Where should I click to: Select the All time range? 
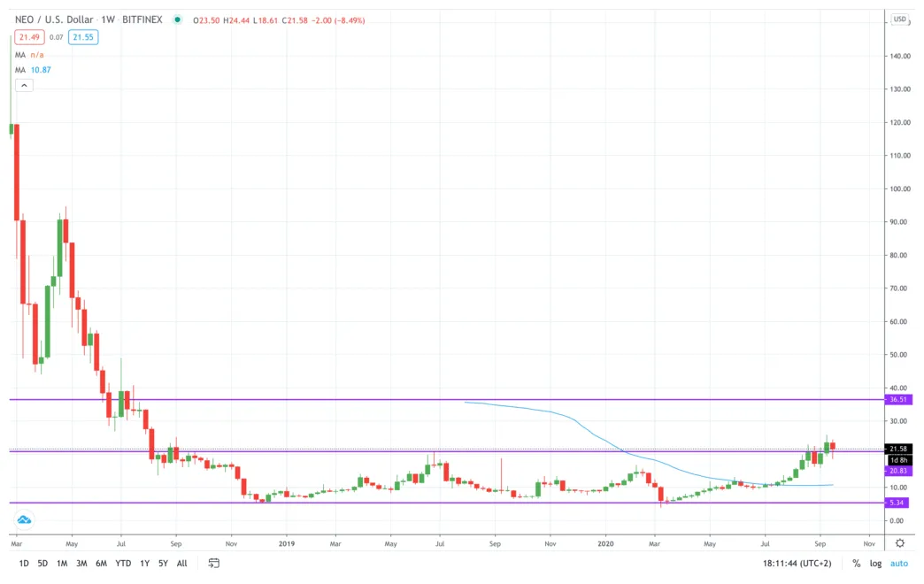tap(181, 563)
